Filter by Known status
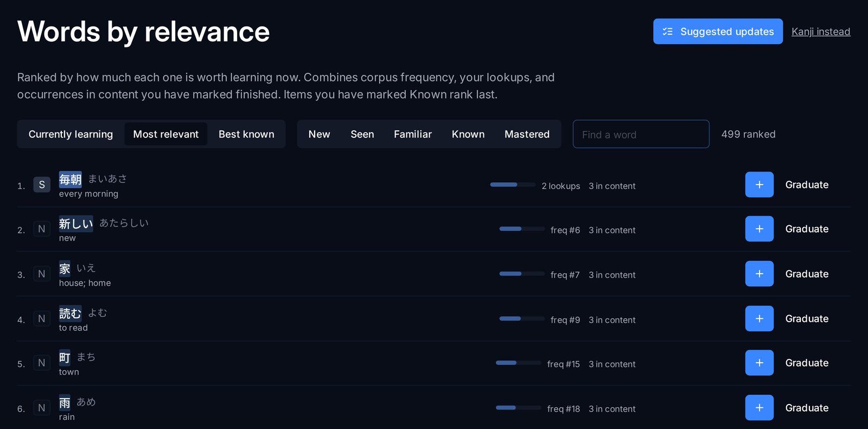Image resolution: width=868 pixels, height=429 pixels. [x=468, y=134]
